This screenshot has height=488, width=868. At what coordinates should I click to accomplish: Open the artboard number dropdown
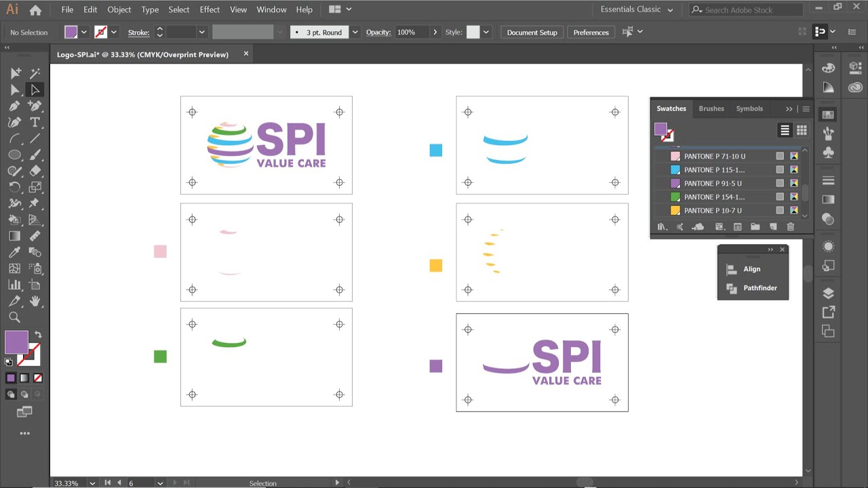(x=160, y=483)
